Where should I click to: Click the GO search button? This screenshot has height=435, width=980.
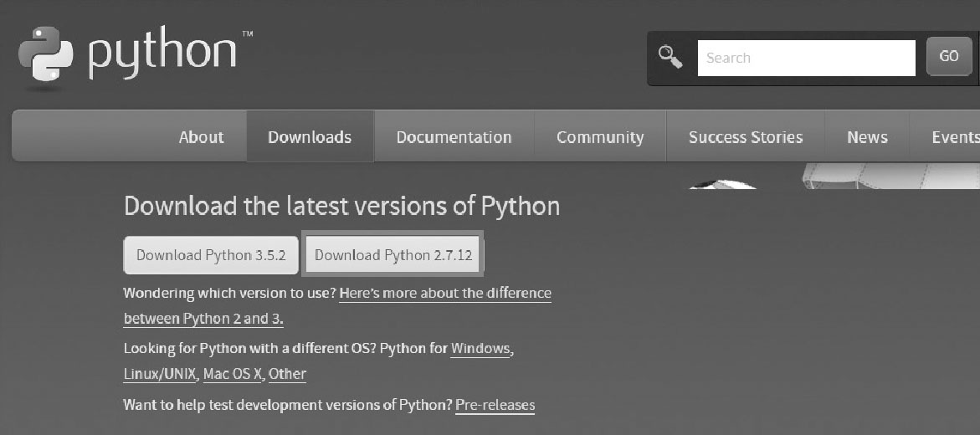tap(949, 56)
